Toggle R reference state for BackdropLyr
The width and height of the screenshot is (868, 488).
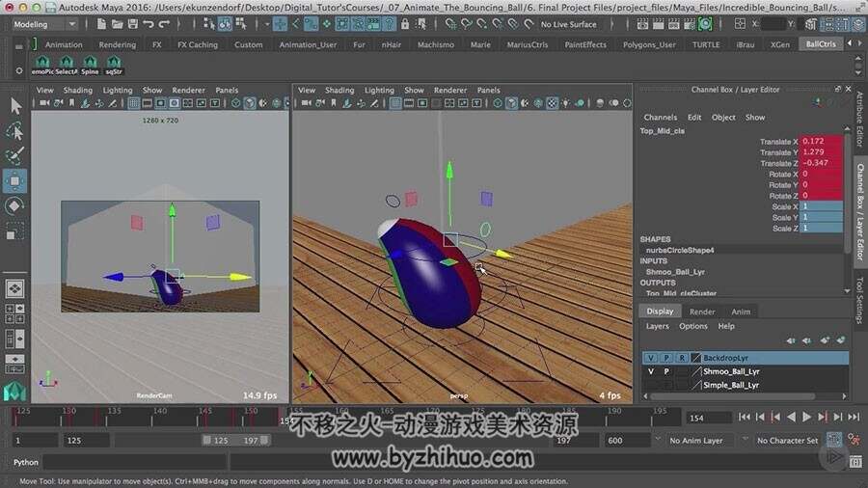click(x=682, y=358)
